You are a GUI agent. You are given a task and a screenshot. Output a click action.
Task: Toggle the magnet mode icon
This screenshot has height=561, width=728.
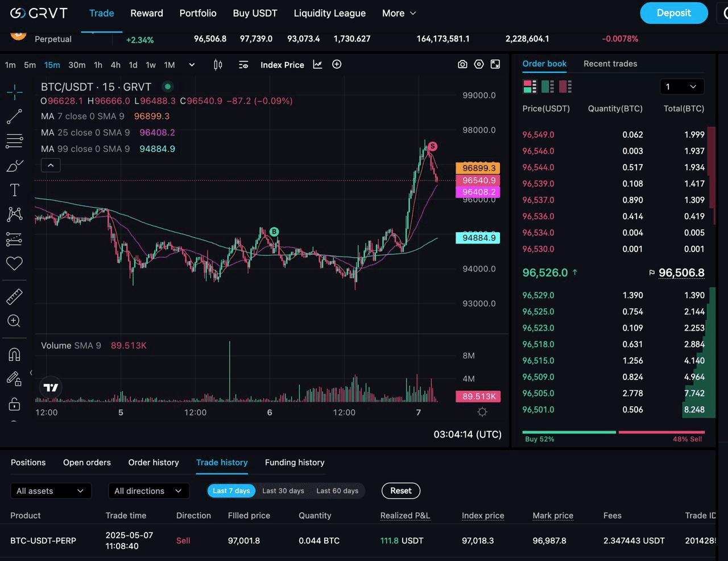14,354
